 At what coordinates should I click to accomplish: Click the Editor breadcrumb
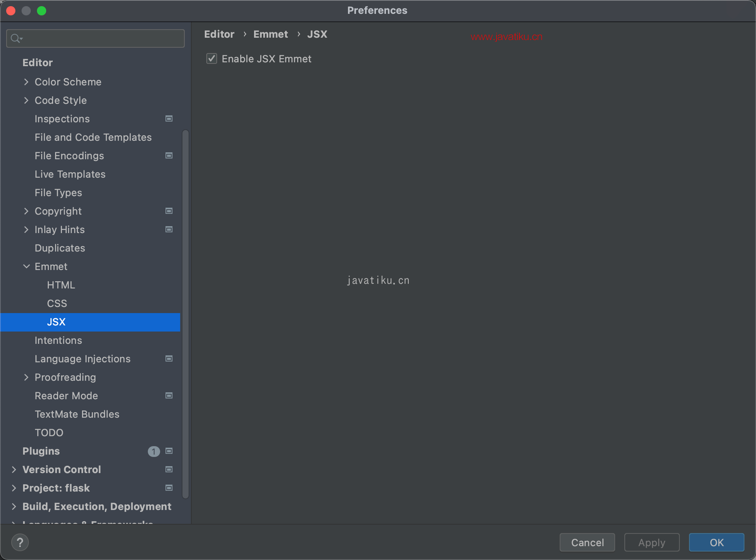[x=219, y=34]
